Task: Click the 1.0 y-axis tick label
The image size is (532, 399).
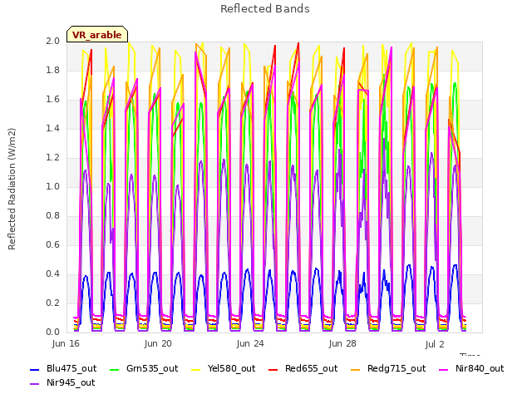Action: [53, 186]
